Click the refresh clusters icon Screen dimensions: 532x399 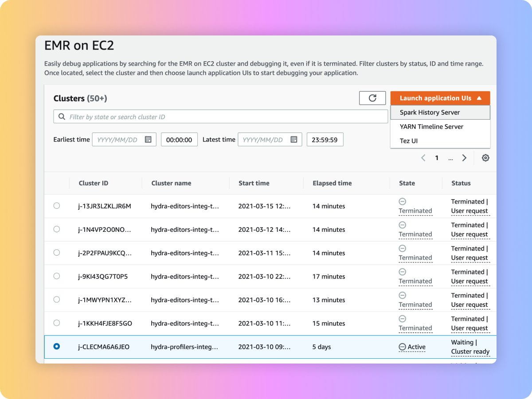coord(372,98)
